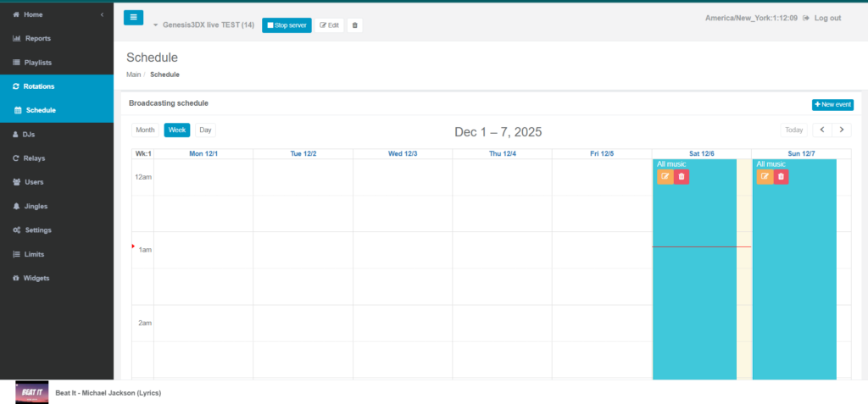This screenshot has width=868, height=404.
Task: Switch calendar to Day view
Action: (205, 130)
